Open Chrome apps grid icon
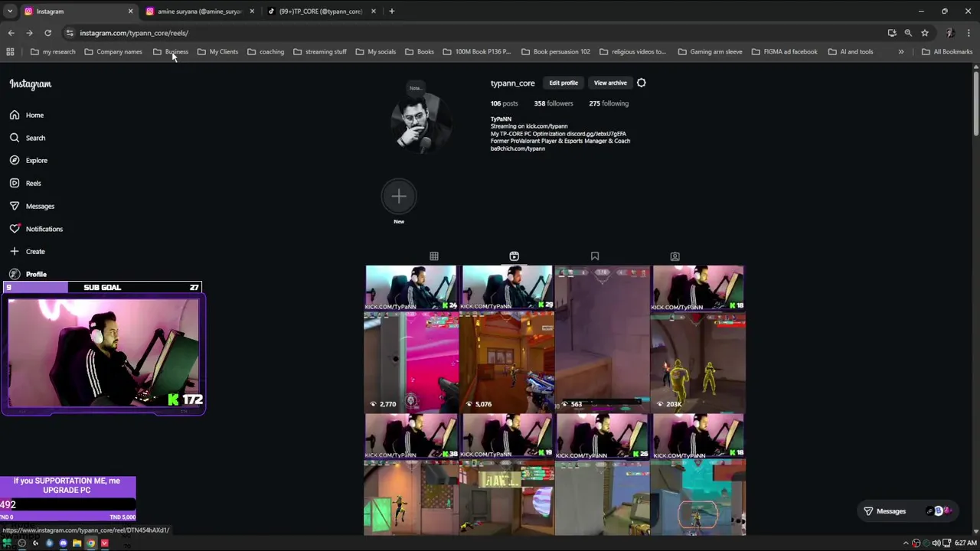 pyautogui.click(x=10, y=52)
